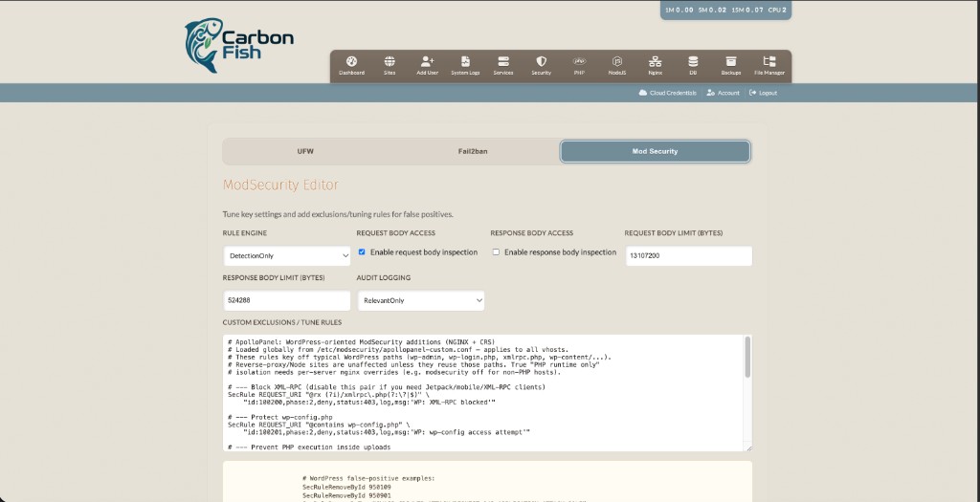Open the Audit Logging dropdown
The width and height of the screenshot is (980, 502).
(x=421, y=300)
